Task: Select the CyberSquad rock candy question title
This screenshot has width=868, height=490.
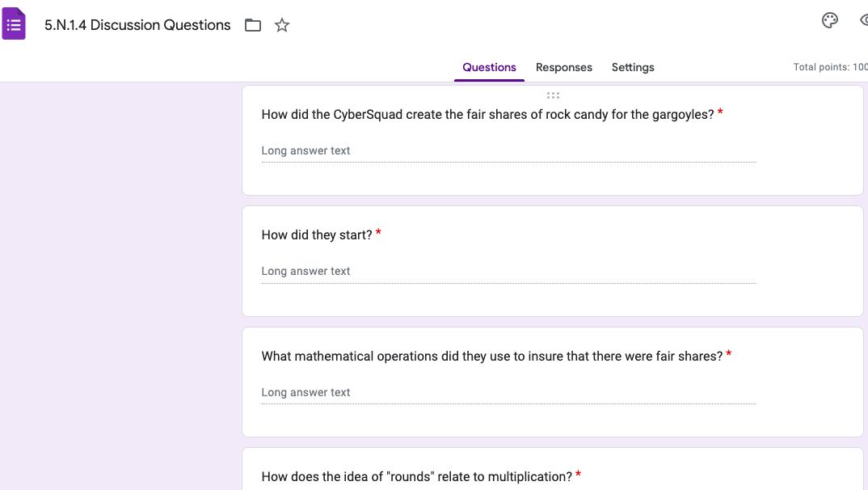Action: point(487,115)
